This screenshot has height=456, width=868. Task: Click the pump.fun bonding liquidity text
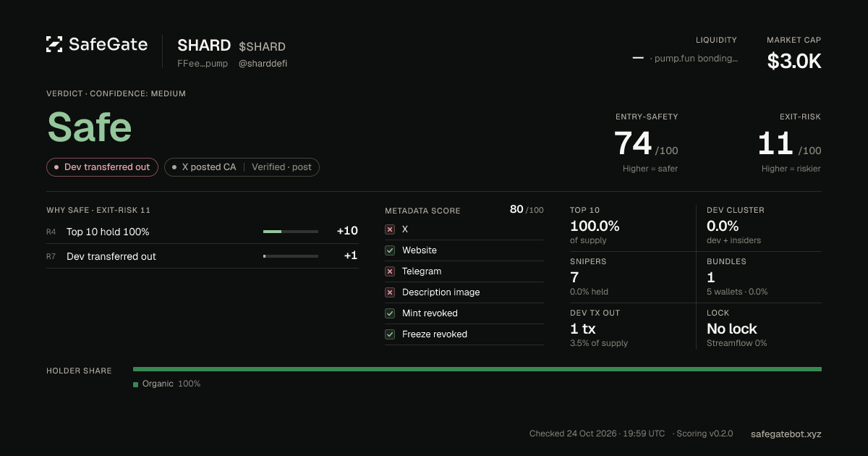point(694,59)
